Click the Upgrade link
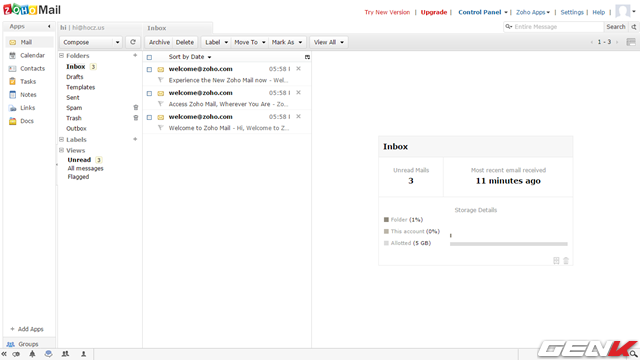The image size is (640, 360). pyautogui.click(x=434, y=12)
